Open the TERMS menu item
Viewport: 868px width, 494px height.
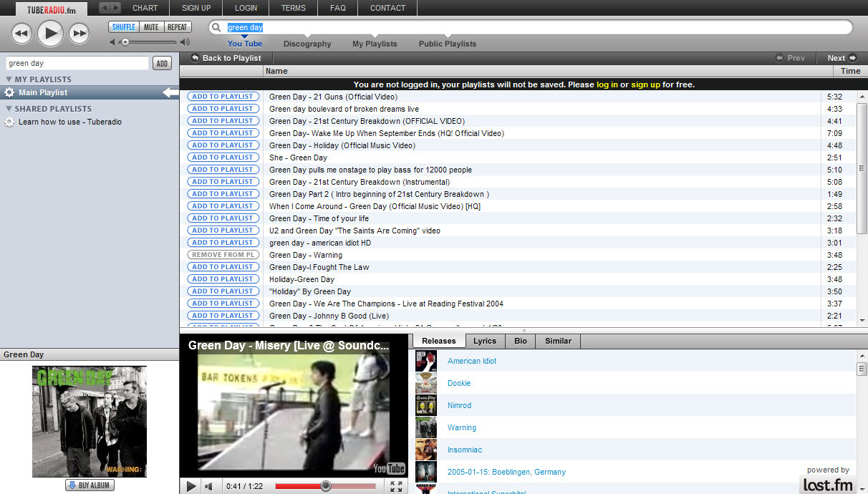click(294, 8)
